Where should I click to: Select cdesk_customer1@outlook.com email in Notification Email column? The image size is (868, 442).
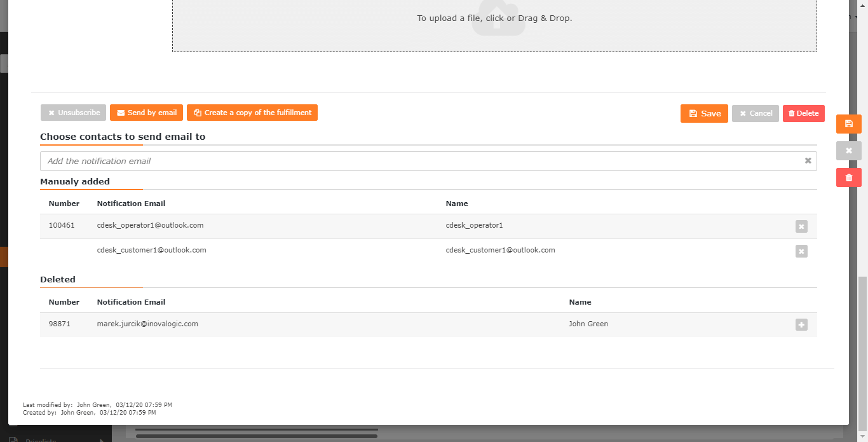point(151,250)
